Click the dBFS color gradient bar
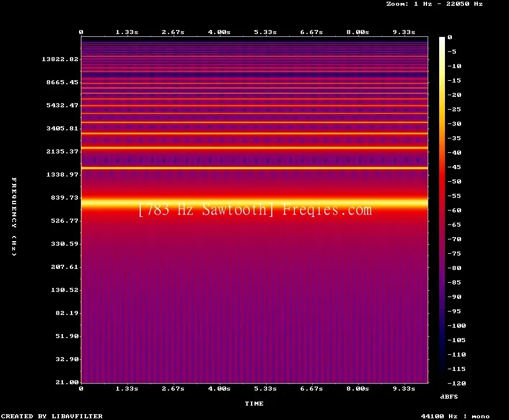509x420 pixels. coord(442,210)
